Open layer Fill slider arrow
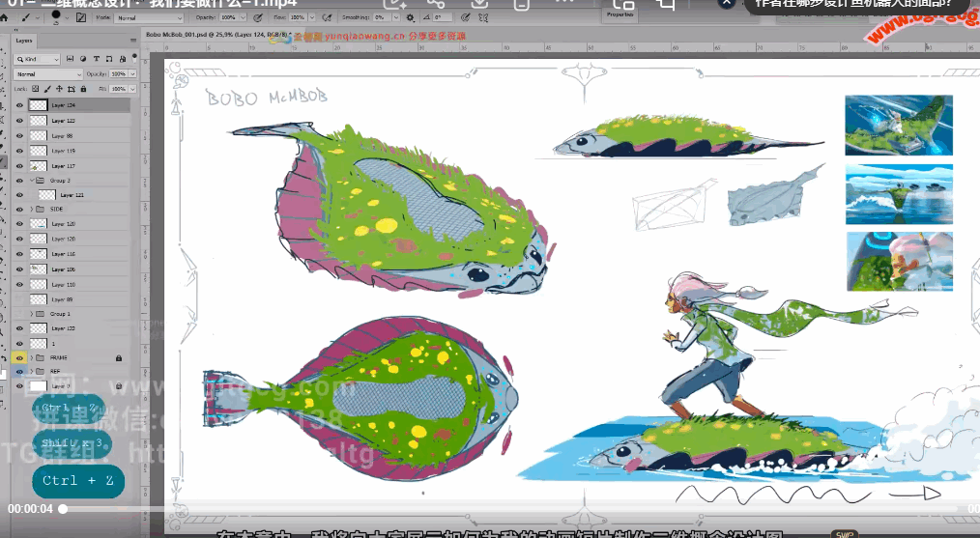Screen dimensions: 980x538 tap(132, 89)
